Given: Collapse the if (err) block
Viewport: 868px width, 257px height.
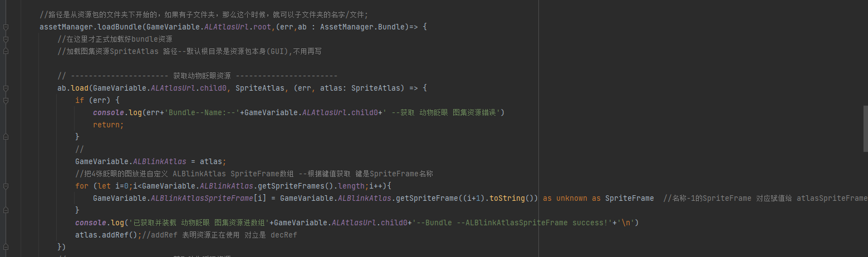Looking at the screenshot, I should click(x=6, y=100).
